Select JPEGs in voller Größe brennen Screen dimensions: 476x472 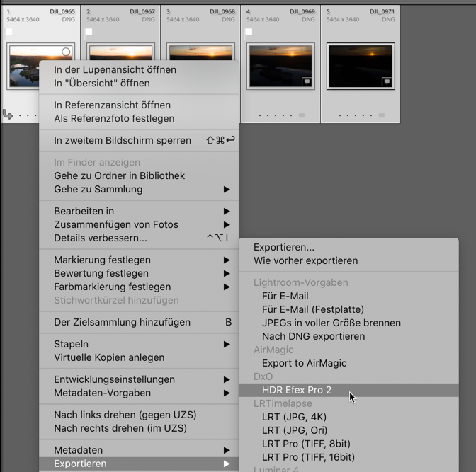[x=348, y=323]
